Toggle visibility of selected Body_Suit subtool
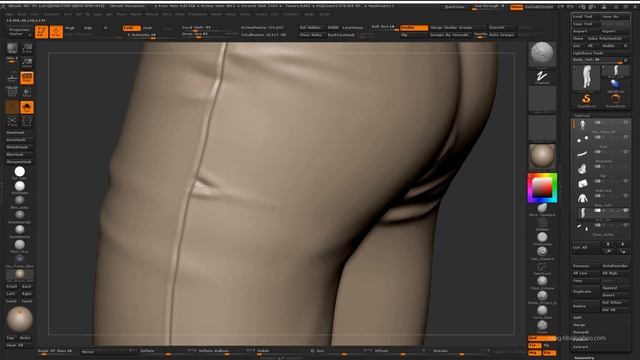The height and width of the screenshot is (360, 640). [x=626, y=210]
